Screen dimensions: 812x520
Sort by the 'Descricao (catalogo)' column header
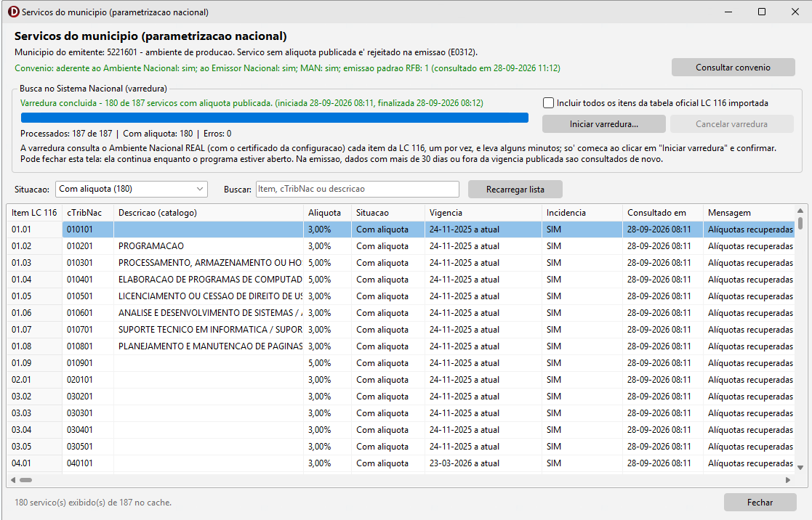[x=209, y=213]
